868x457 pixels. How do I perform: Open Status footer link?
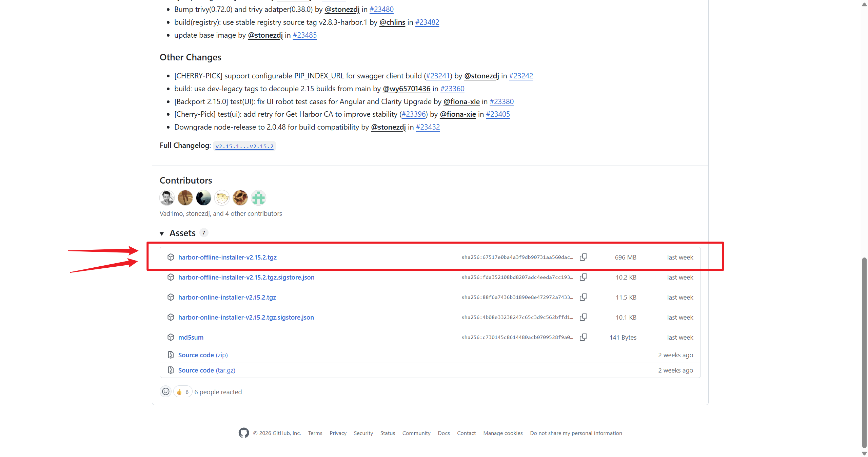pos(388,433)
